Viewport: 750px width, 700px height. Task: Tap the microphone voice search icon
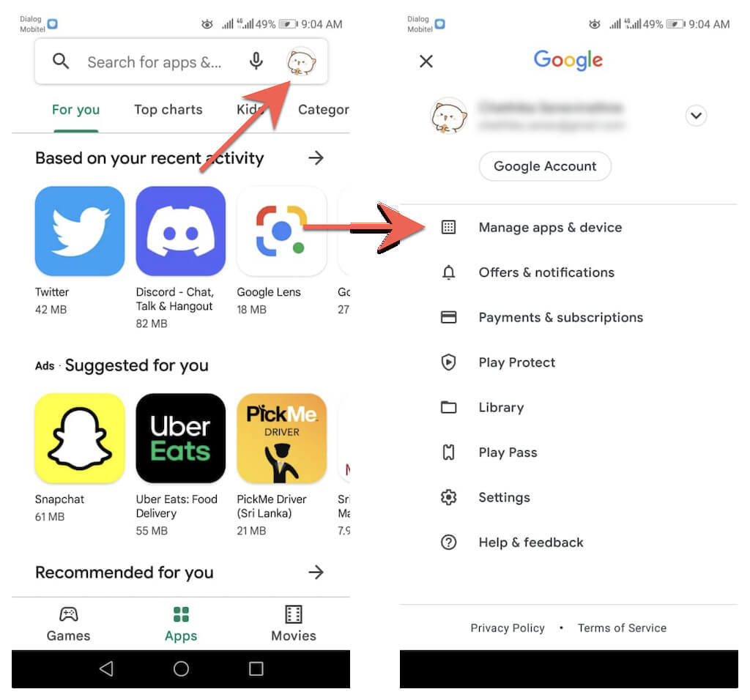[x=256, y=62]
